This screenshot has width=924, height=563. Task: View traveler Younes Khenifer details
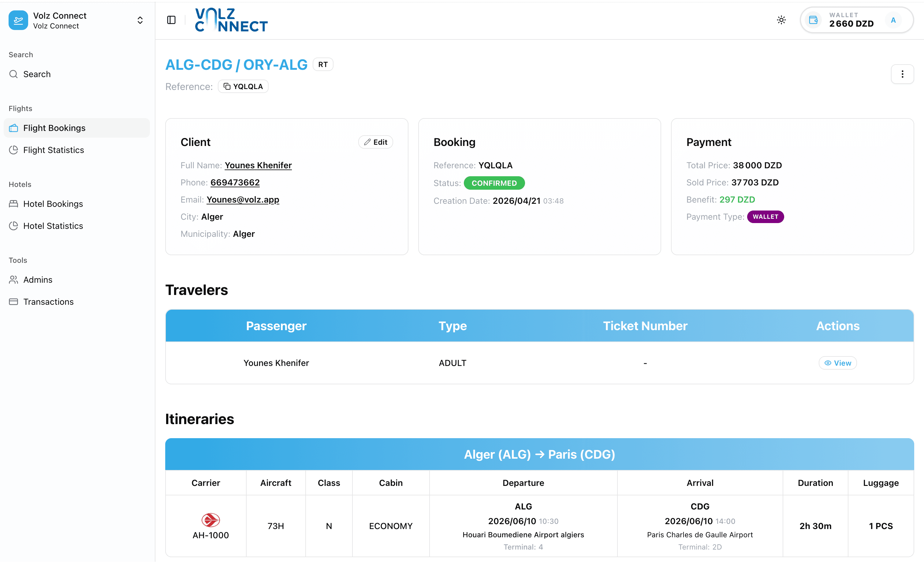[837, 363]
